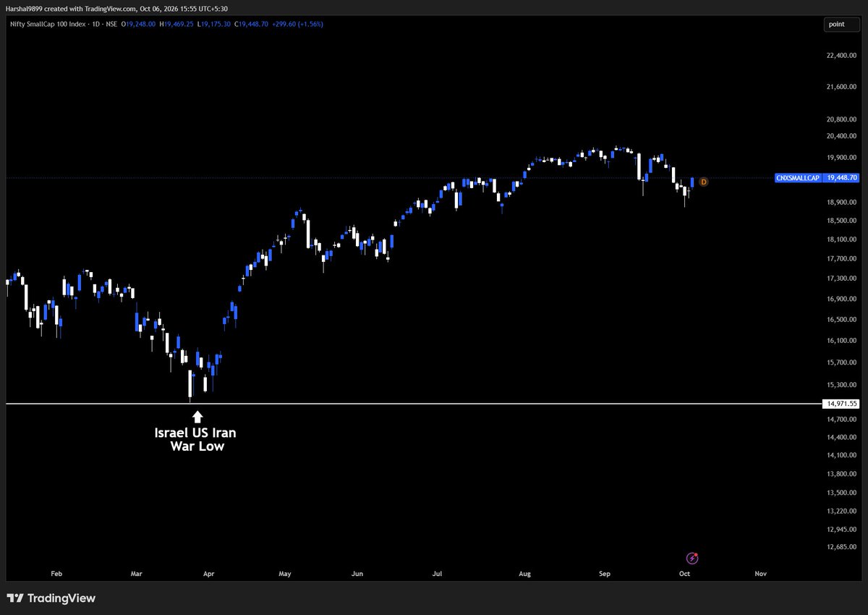Viewport: 868px width, 615px height.
Task: Click the Nov label on time axis
Action: 760,573
